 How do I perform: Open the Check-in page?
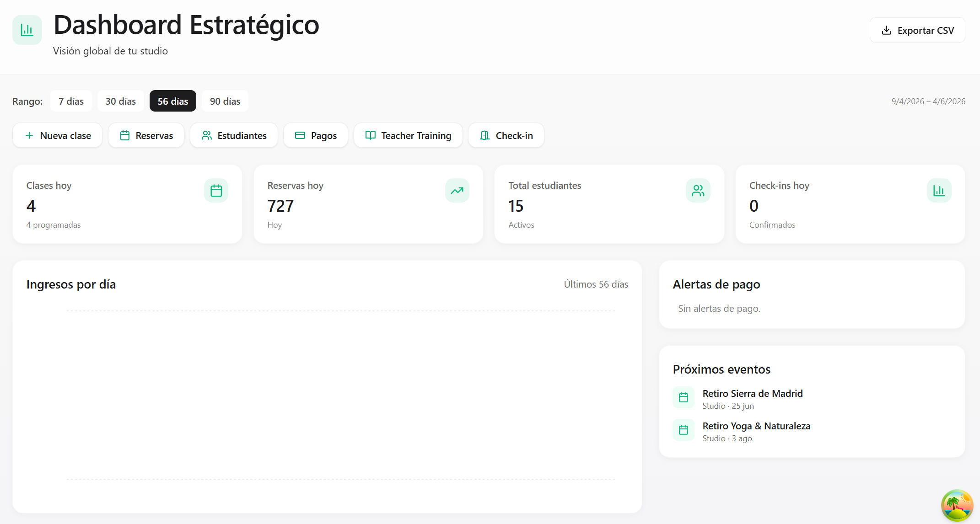[506, 135]
